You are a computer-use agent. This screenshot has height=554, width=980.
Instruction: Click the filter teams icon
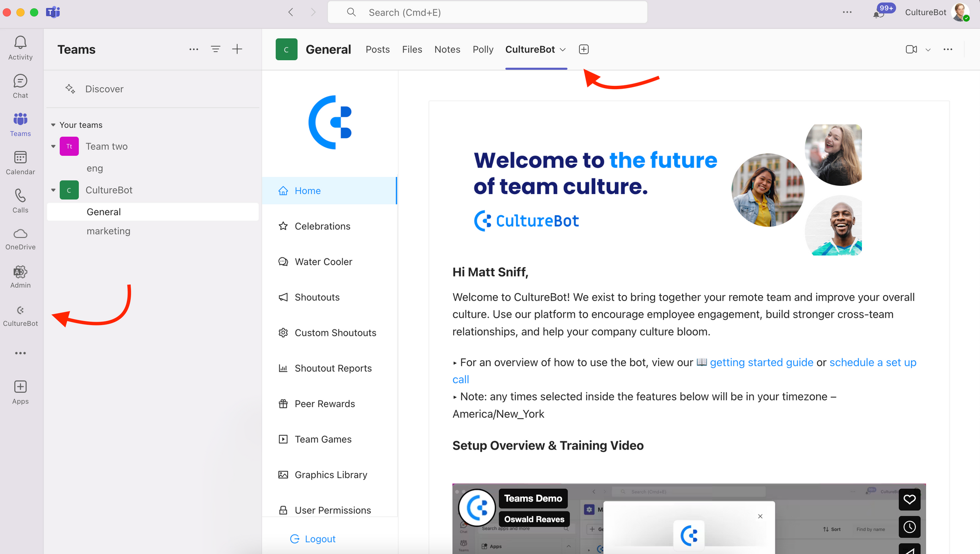click(216, 49)
